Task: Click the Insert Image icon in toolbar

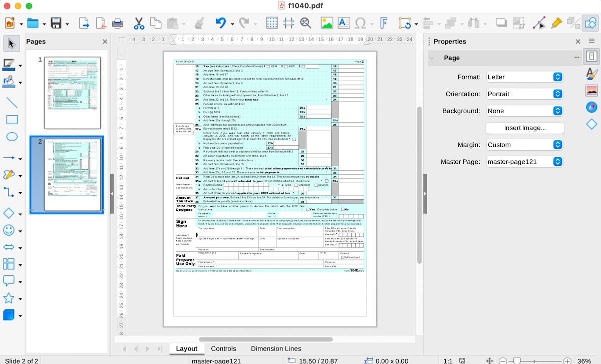Action: [x=327, y=23]
